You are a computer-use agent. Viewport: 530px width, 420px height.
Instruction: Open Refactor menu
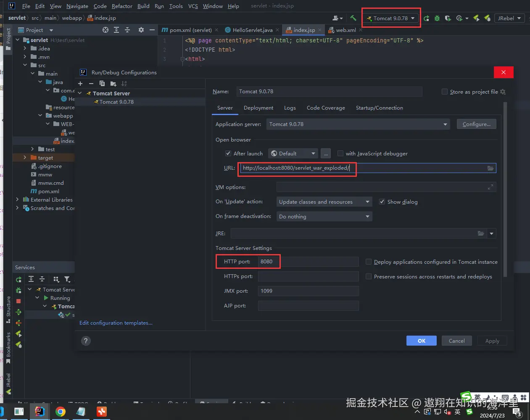pyautogui.click(x=122, y=6)
